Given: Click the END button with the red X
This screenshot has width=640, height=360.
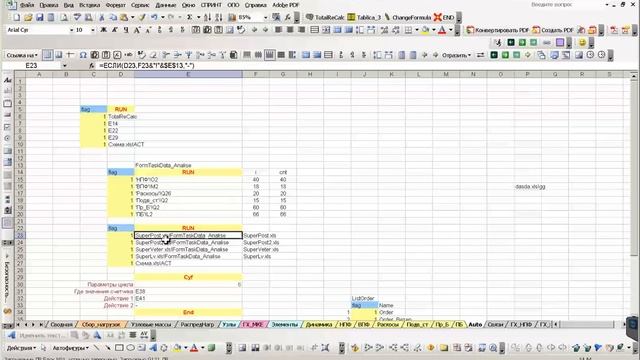Looking at the screenshot, I should click(444, 18).
